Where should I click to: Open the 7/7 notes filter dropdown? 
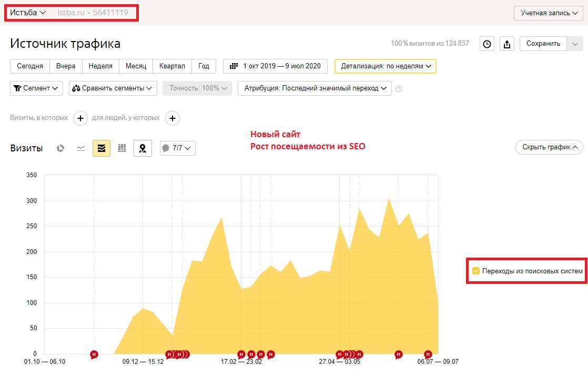(x=178, y=148)
